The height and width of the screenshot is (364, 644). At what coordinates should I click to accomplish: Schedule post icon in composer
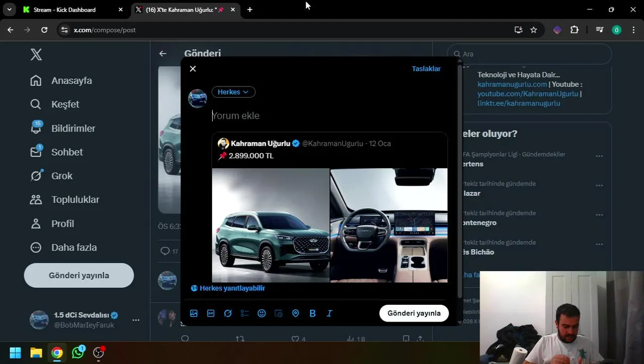click(278, 313)
